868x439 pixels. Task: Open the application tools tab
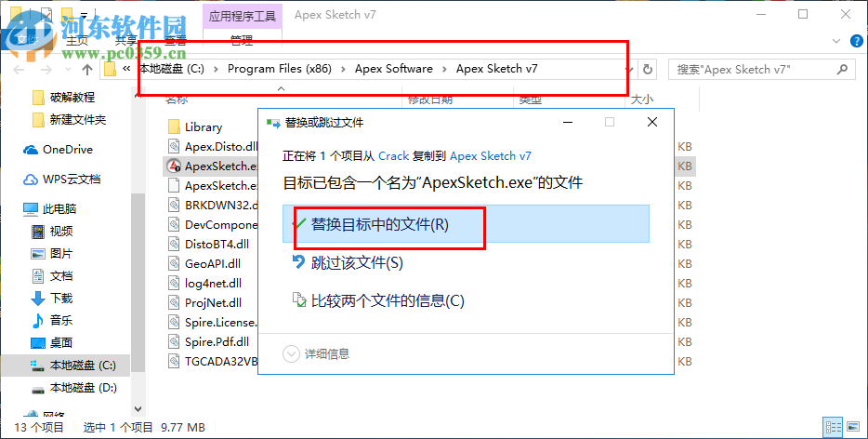tap(243, 17)
